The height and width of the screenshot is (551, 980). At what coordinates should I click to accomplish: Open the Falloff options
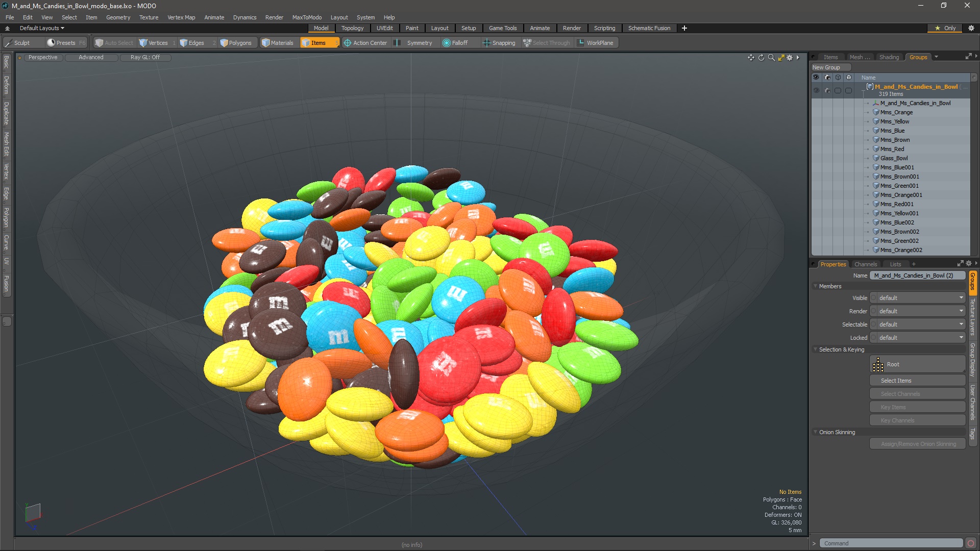459,43
